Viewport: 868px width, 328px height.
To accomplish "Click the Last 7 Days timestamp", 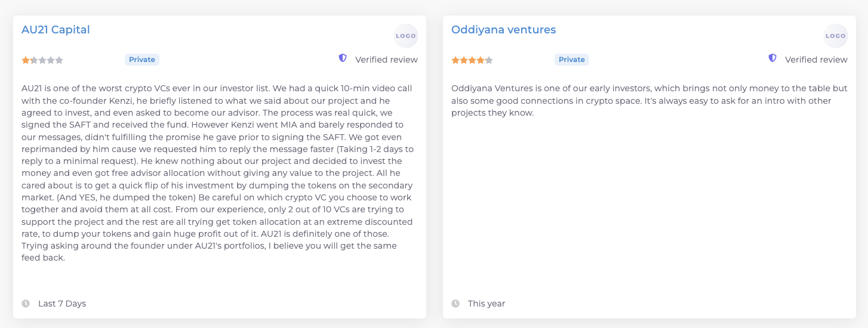I will [62, 304].
